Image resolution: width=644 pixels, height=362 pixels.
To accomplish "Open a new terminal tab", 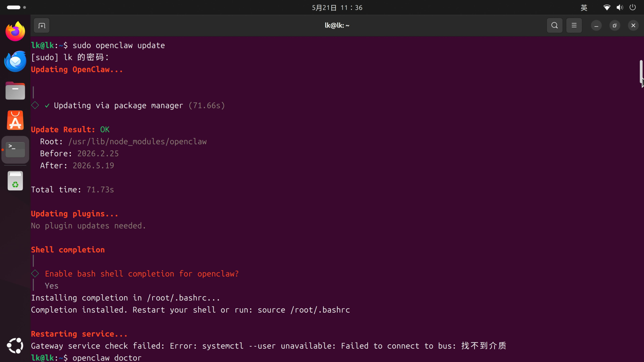I will tap(42, 25).
